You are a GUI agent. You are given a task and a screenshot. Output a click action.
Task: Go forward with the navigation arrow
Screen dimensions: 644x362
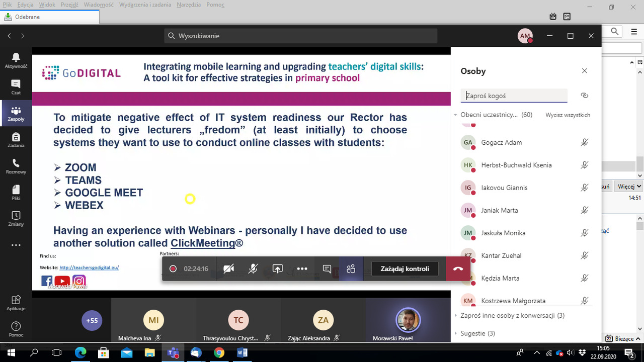point(23,36)
